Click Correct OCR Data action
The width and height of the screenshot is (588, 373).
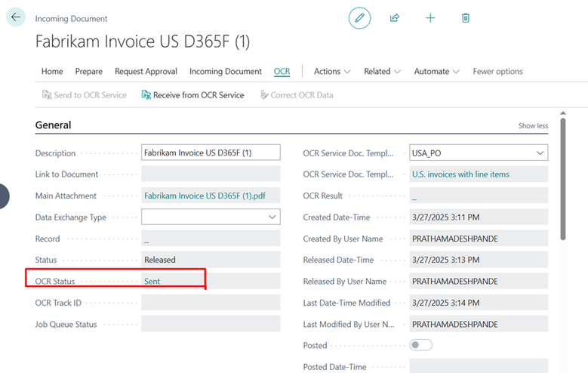(x=297, y=95)
